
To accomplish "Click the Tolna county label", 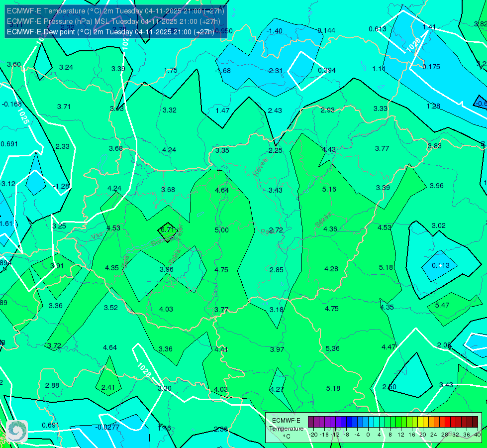I will click(x=174, y=257).
